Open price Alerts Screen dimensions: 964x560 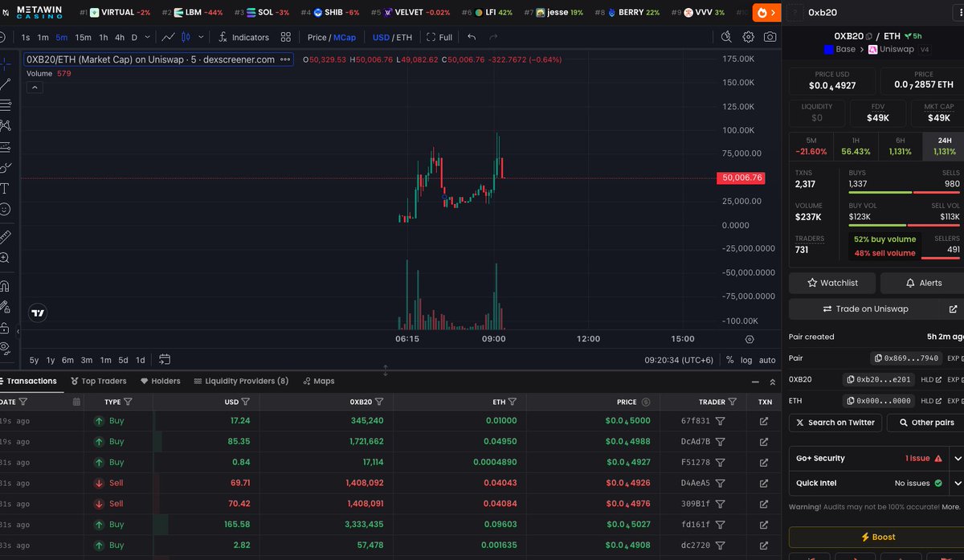[922, 283]
